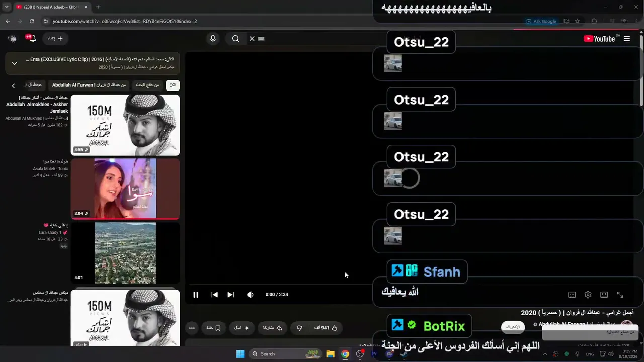Reload the page in Chrome
Screen dimensions: 644x362
coord(32,21)
